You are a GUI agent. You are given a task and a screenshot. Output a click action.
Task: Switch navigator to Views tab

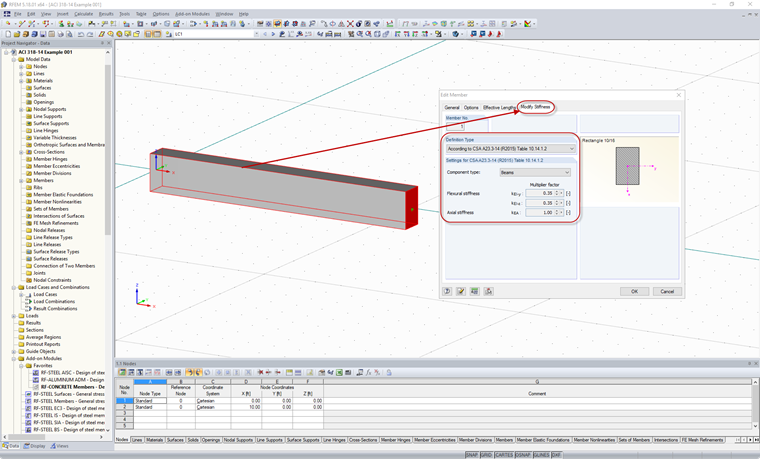(60, 446)
